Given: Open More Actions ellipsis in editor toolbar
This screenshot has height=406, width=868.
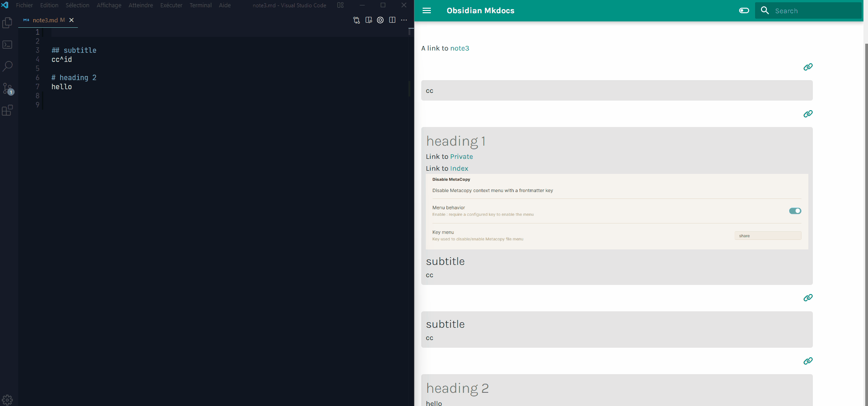Looking at the screenshot, I should pyautogui.click(x=404, y=20).
